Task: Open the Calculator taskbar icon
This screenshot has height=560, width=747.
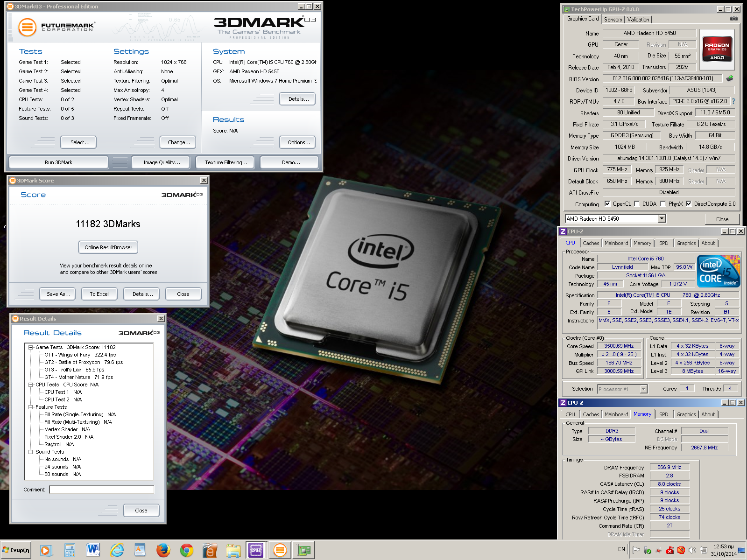Action: pyautogui.click(x=70, y=551)
